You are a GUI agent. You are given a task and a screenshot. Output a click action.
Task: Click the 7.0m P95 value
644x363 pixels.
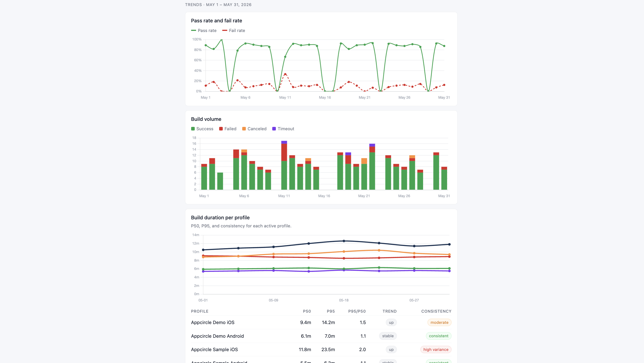[x=330, y=336]
